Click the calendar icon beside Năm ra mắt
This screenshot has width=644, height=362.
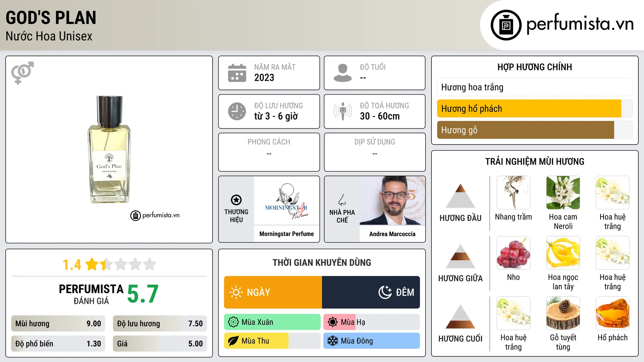tap(237, 73)
